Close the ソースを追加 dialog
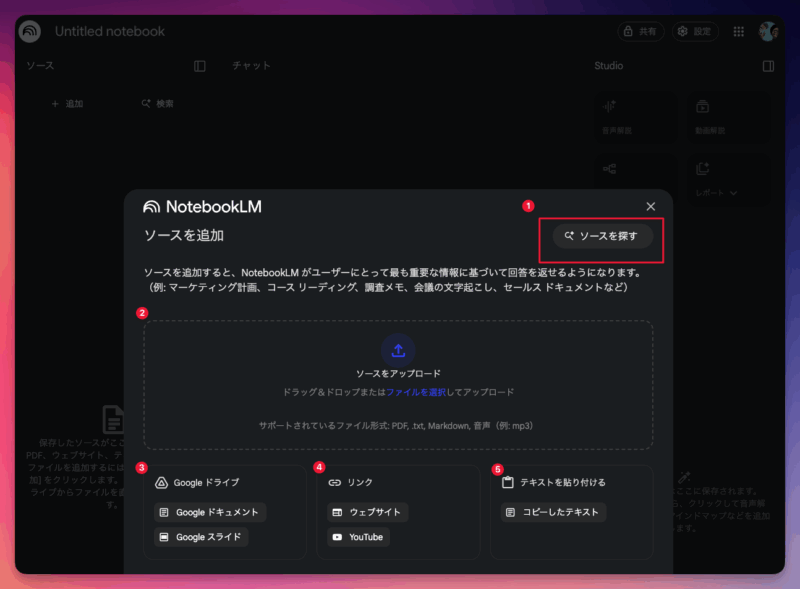 pos(651,207)
